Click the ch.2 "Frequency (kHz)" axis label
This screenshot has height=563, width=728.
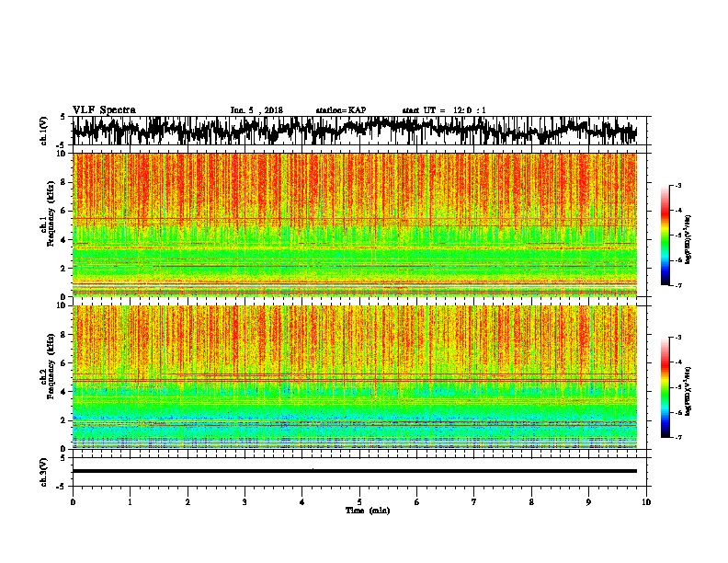tap(51, 366)
